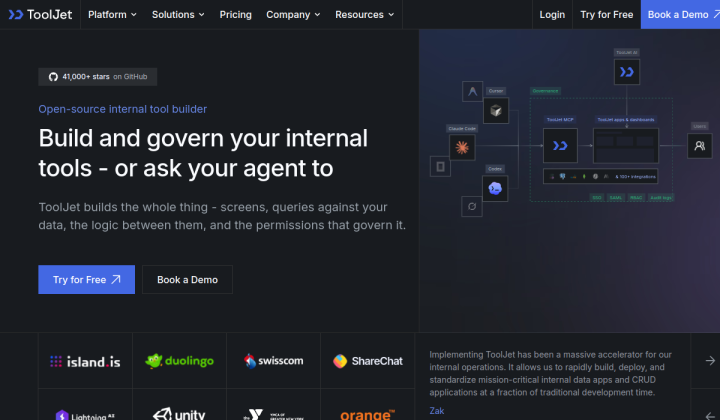Click the SAML tag in diagram
Screen dimensions: 720x420
[x=616, y=198]
